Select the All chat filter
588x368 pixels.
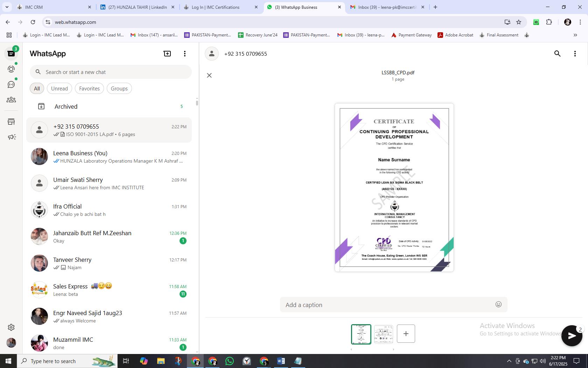[37, 88]
